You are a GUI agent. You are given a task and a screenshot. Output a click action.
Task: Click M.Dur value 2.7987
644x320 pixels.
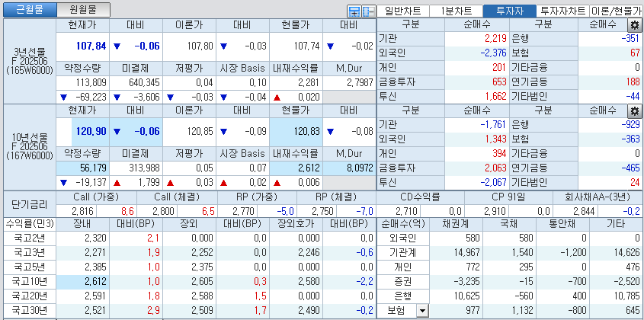click(358, 83)
